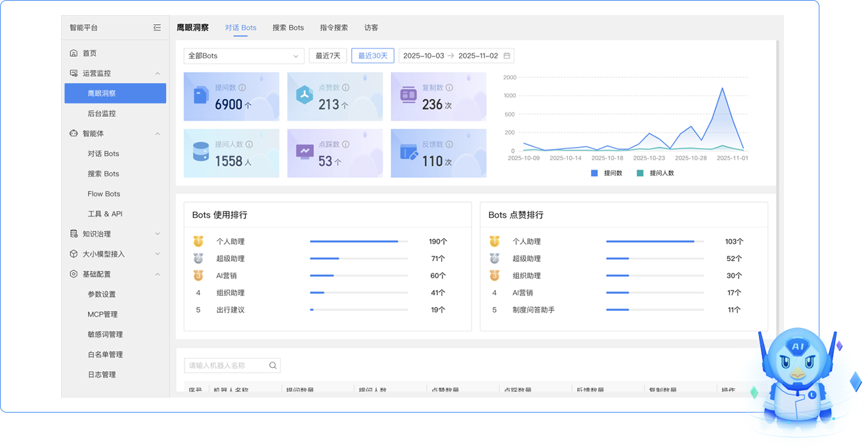This screenshot has width=868, height=448.
Task: Click the info icon beside 反馈数
Action: point(450,144)
